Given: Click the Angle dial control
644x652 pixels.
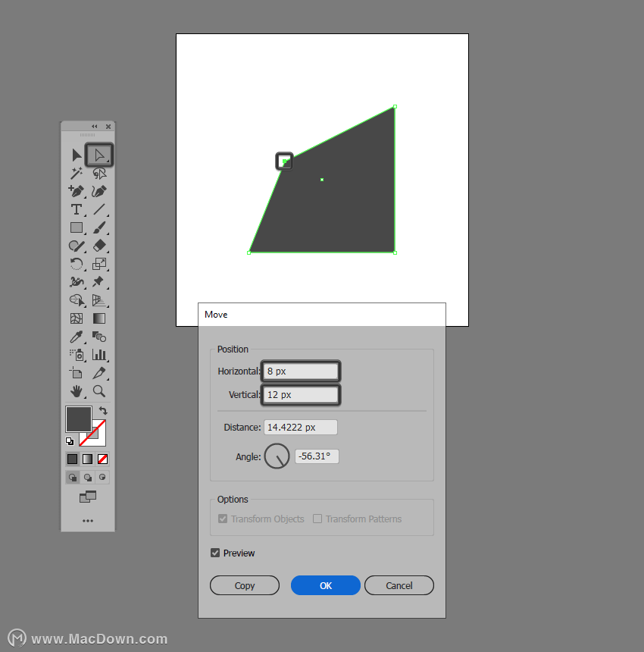Looking at the screenshot, I should pos(277,456).
